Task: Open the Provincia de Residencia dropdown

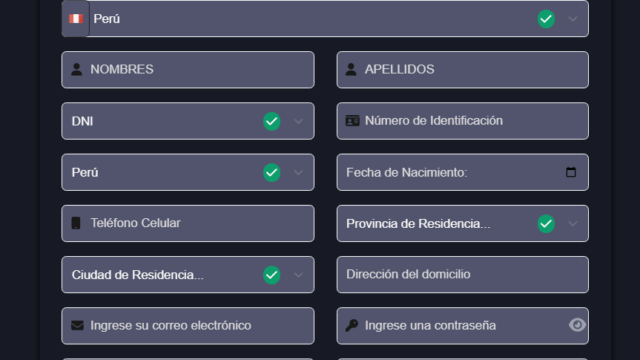Action: [462, 224]
